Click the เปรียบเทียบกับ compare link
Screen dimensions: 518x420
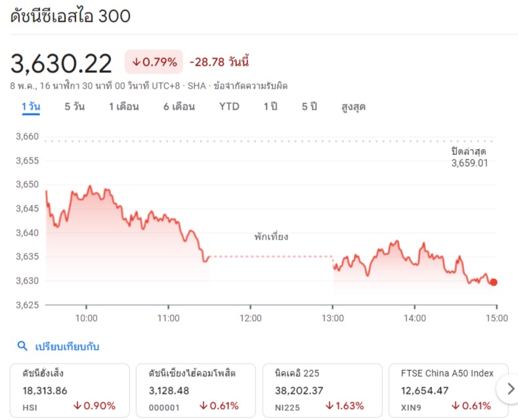tap(67, 346)
